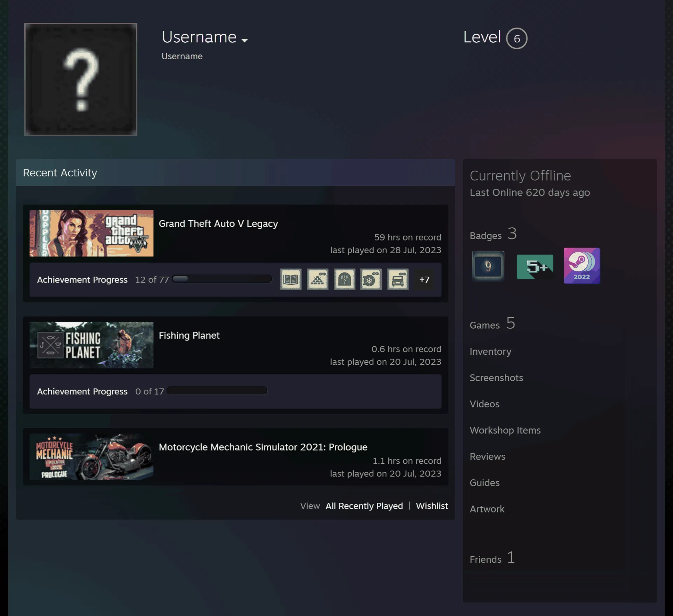This screenshot has width=673, height=616.
Task: Click Fishing Planet Achievement Progress label
Action: 82,392
